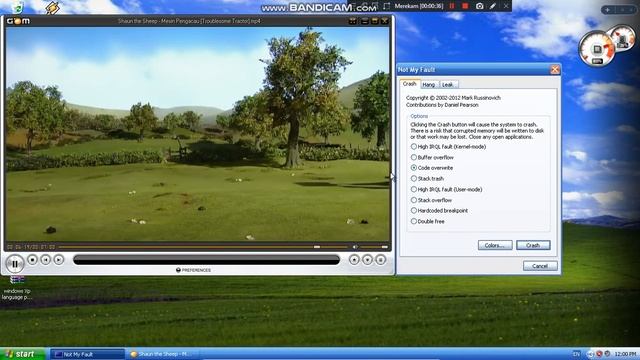
Task: Select High IRQL fault (User-mode) option
Action: (447, 189)
